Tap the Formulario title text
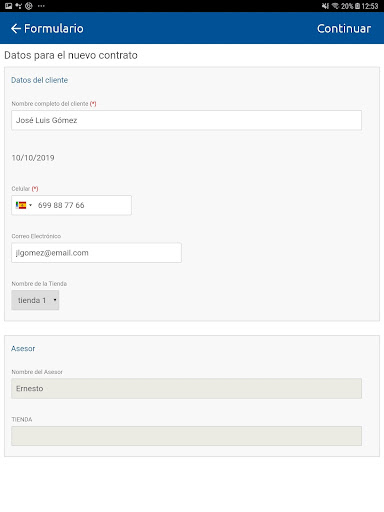Image resolution: width=384 pixels, height=512 pixels. [x=54, y=29]
